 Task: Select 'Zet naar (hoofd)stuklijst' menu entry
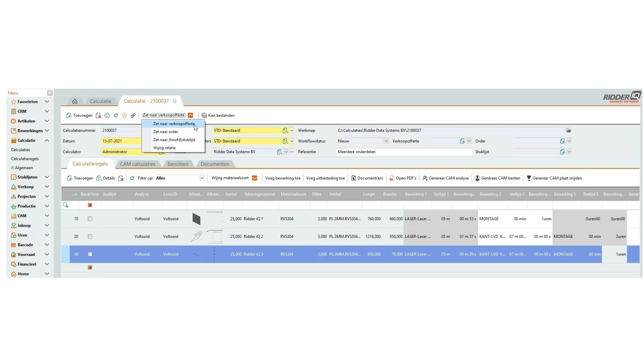pos(174,140)
